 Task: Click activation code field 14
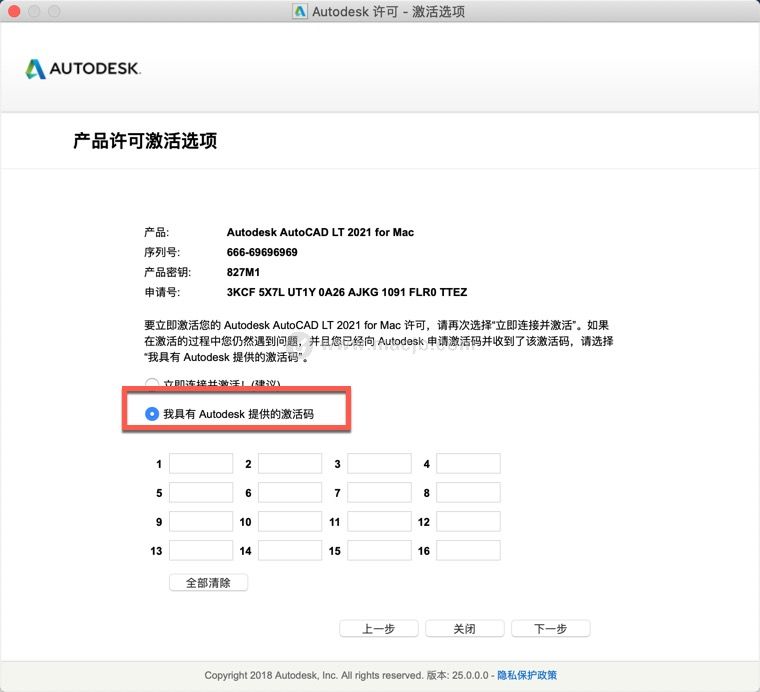point(290,551)
